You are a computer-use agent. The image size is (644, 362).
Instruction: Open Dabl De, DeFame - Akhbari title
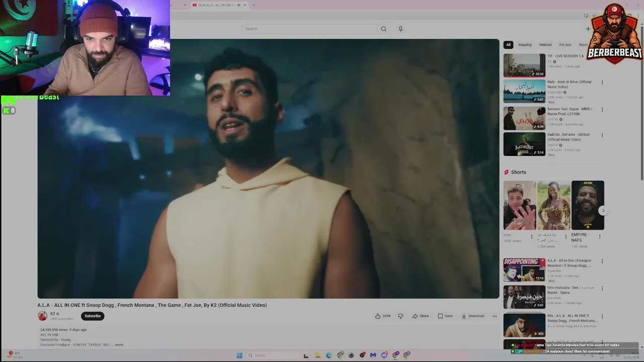[569, 137]
